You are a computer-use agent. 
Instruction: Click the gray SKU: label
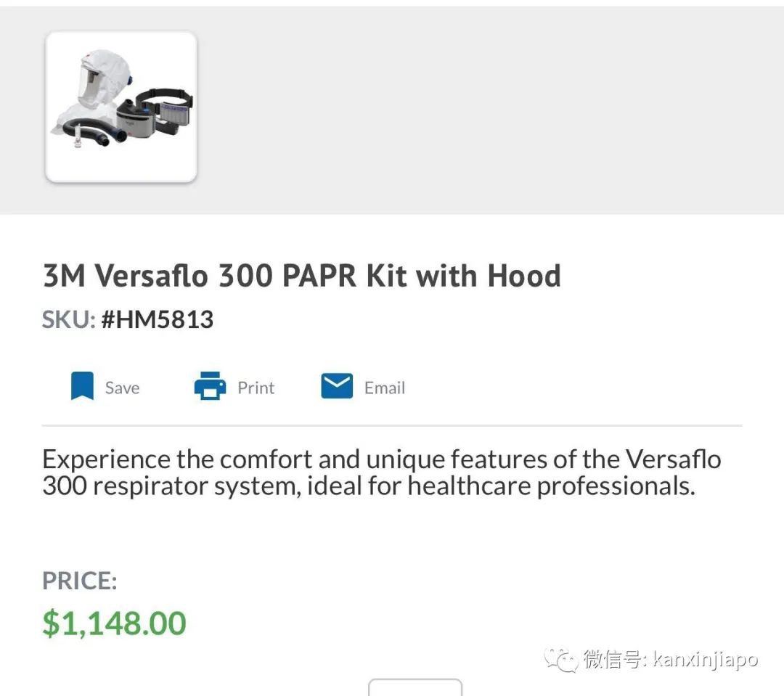tap(69, 319)
